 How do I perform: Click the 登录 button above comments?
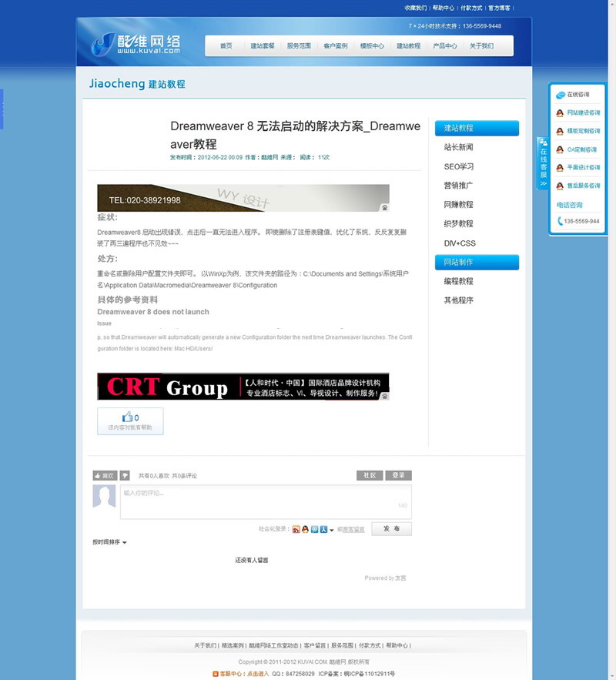[398, 475]
